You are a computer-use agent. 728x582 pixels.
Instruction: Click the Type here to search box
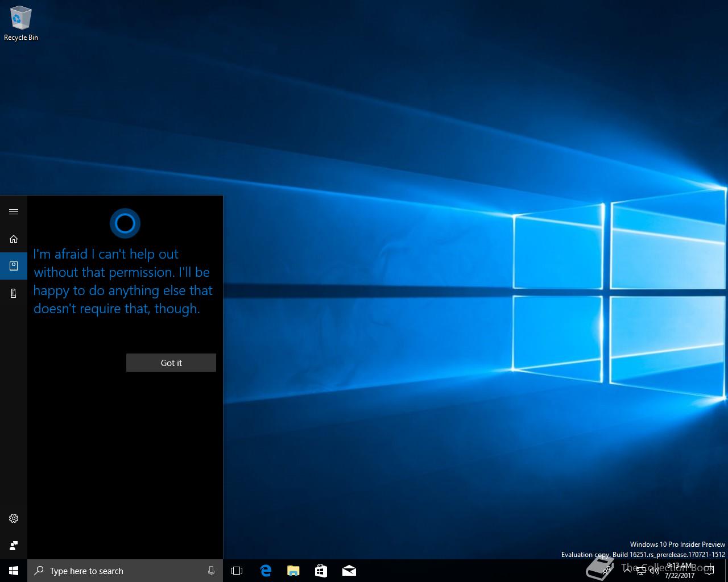pyautogui.click(x=125, y=571)
